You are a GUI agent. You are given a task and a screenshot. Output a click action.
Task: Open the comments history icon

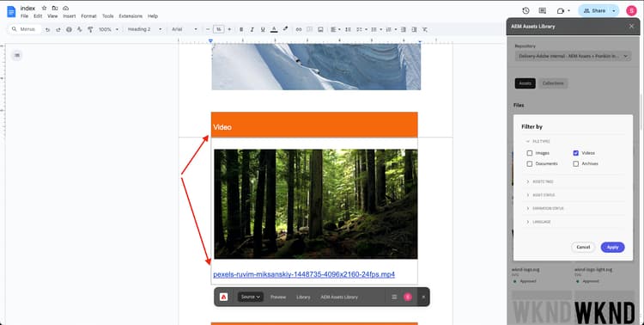[x=542, y=10]
